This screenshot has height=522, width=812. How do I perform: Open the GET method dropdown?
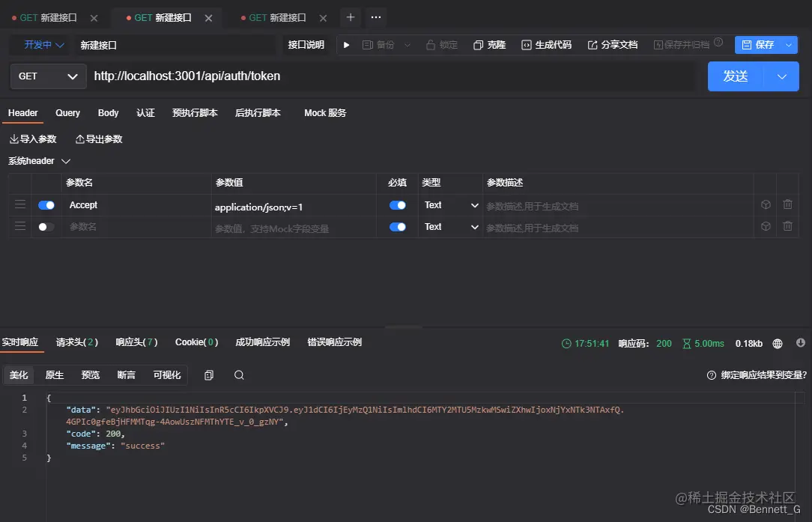pos(48,76)
